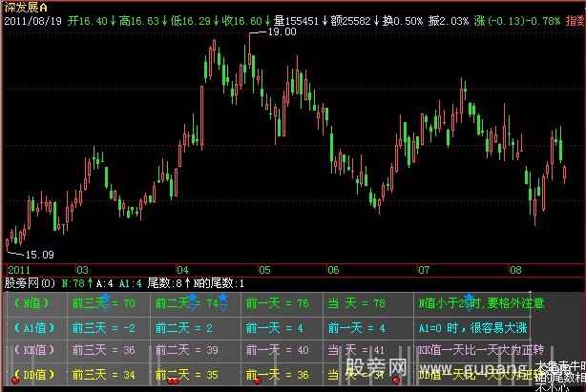Click the amplitude value 振2.03%

[449, 21]
